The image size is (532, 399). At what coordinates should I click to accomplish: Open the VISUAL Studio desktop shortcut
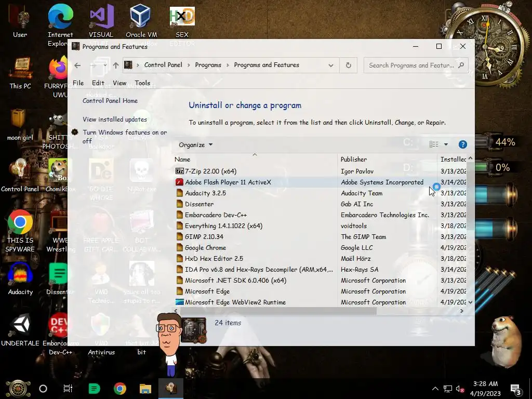click(x=101, y=21)
